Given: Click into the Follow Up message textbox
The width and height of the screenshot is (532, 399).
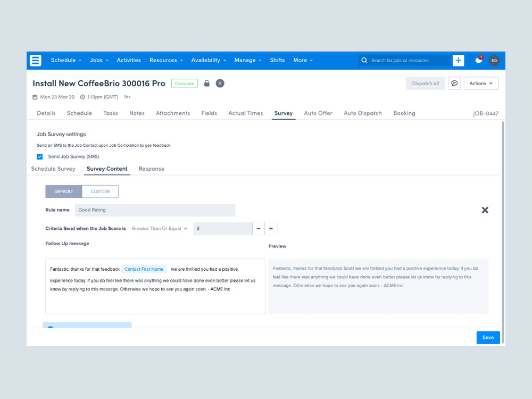Looking at the screenshot, I should click(155, 286).
